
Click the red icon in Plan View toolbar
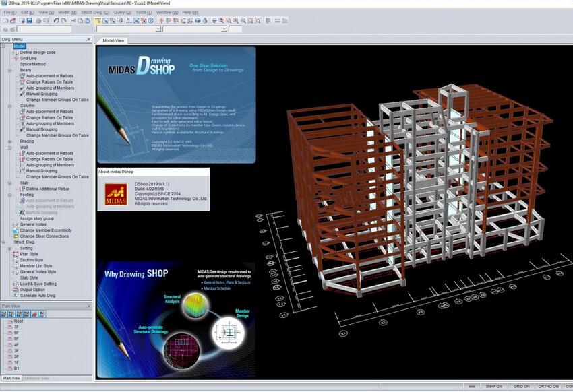pos(34,314)
